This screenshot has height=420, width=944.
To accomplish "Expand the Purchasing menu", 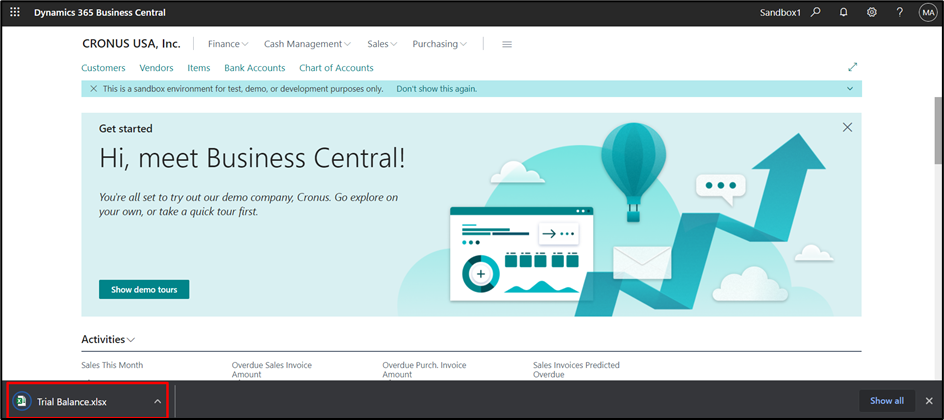I will tap(439, 44).
